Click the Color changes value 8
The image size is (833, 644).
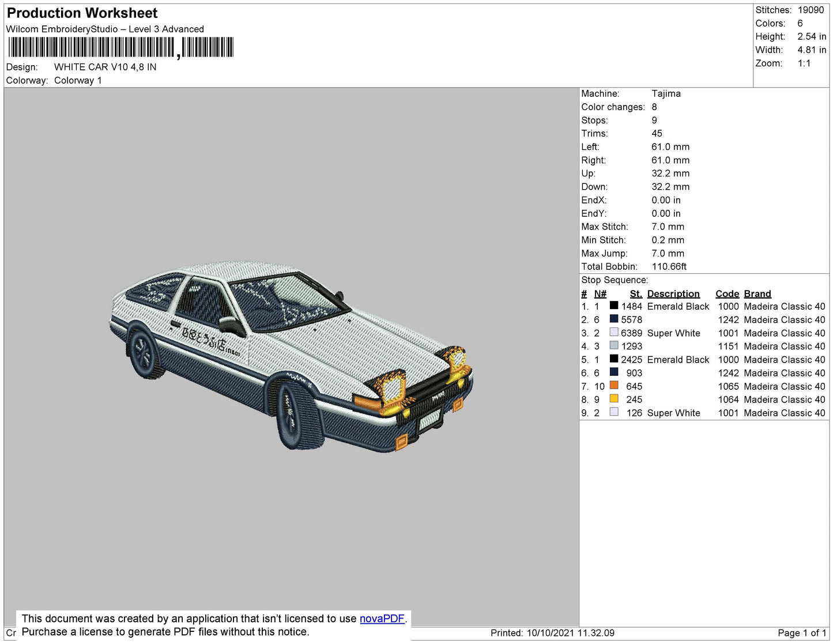click(x=654, y=107)
